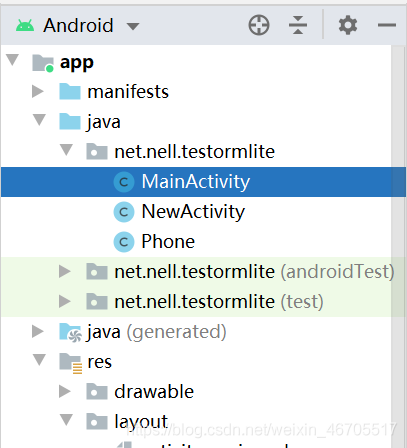Click the MainActivity class icon
Image resolution: width=407 pixels, height=448 pixels.
point(124,182)
